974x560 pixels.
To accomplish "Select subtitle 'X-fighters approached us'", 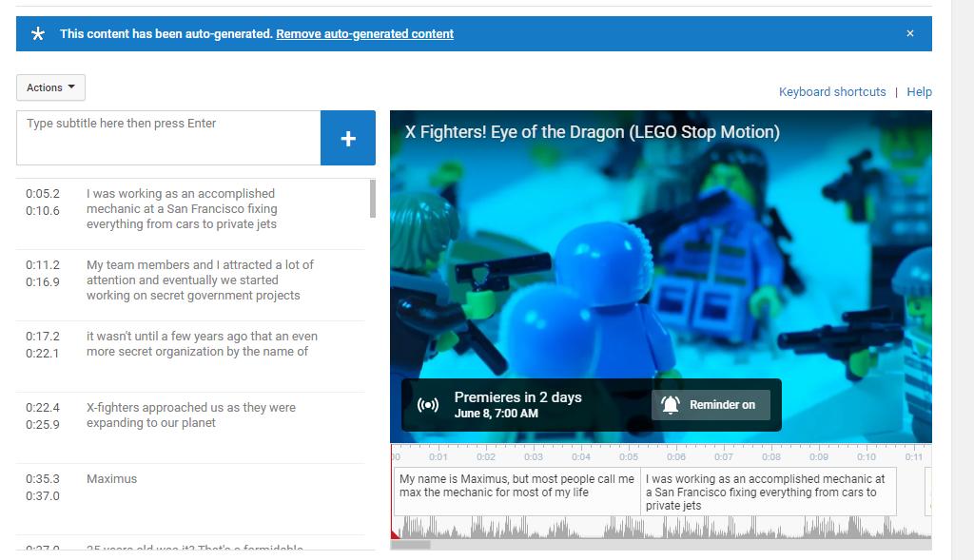I will [x=190, y=415].
